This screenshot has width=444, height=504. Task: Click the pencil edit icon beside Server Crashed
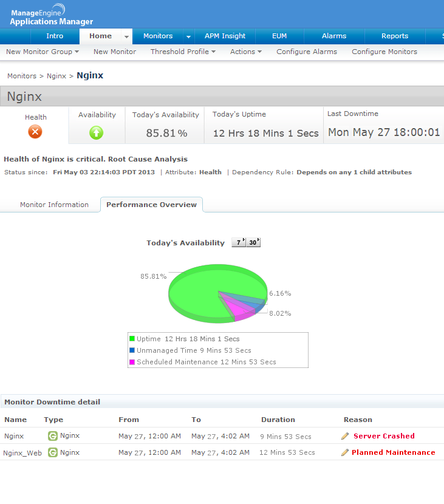tap(345, 436)
